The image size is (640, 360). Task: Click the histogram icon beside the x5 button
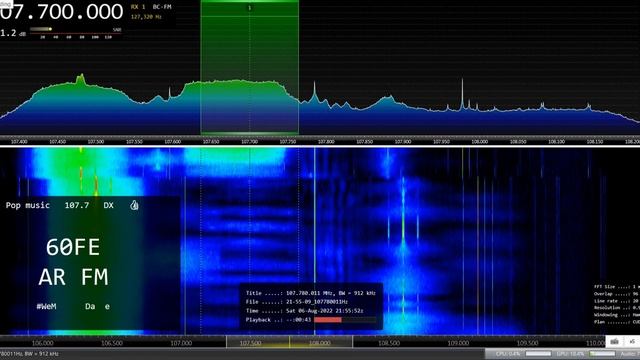click(x=615, y=342)
